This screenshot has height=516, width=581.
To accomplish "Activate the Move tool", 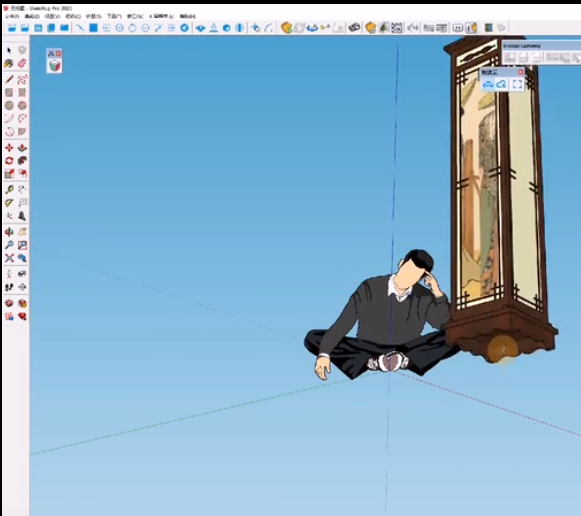I will pyautogui.click(x=9, y=148).
